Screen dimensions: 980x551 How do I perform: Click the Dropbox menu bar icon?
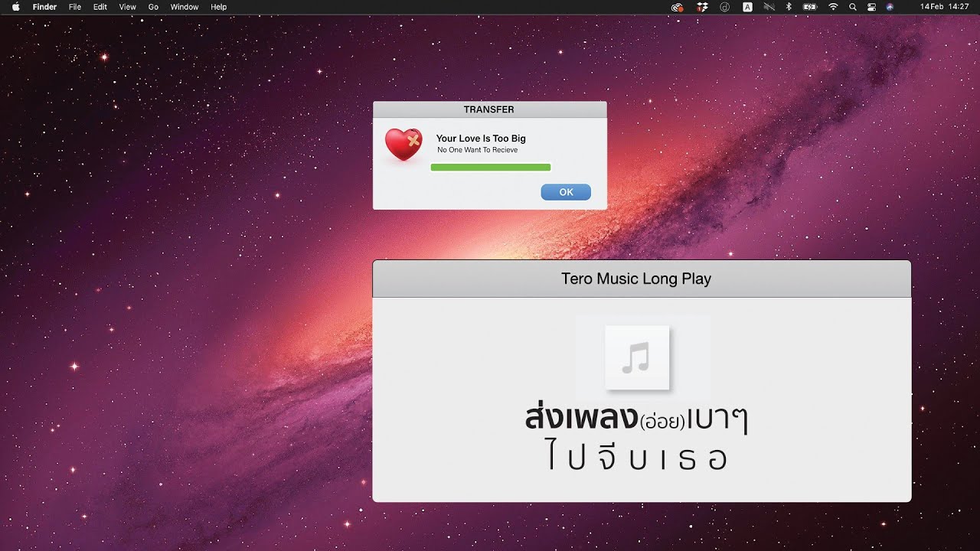[702, 7]
